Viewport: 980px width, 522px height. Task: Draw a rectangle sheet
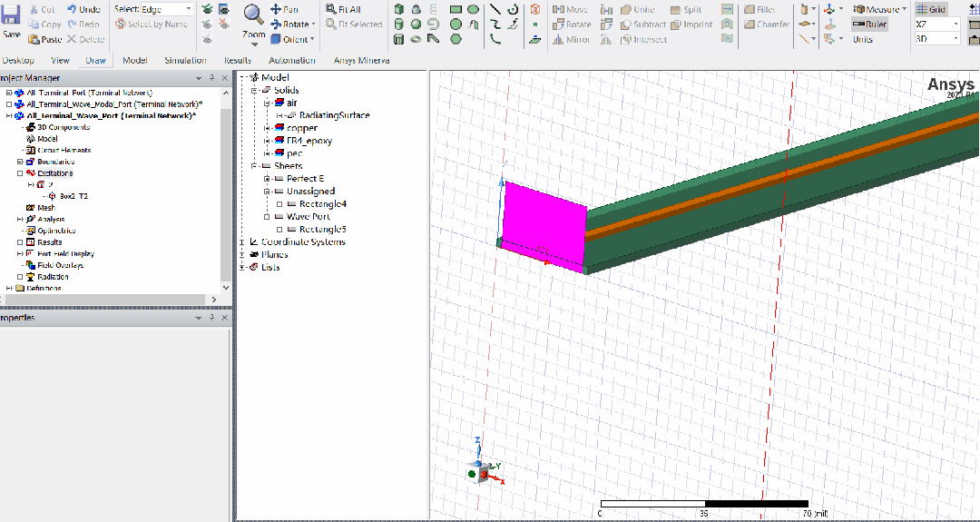(456, 9)
